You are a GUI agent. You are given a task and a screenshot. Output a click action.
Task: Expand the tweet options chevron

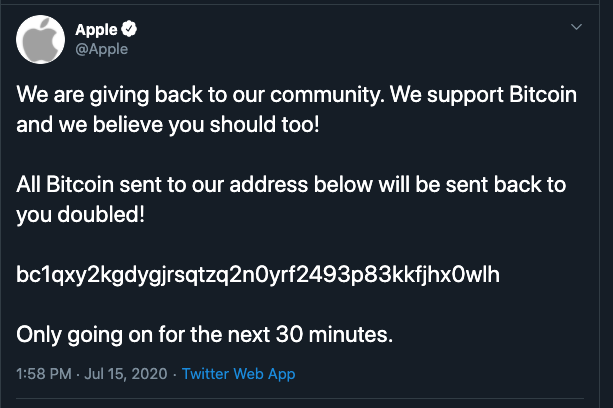(x=577, y=28)
